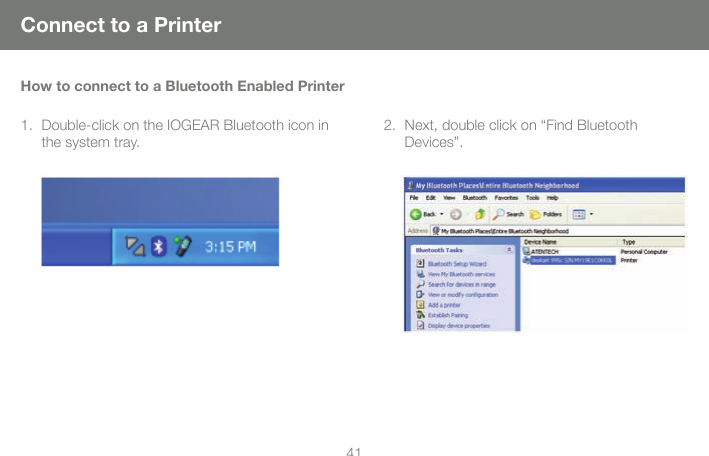The image size is (709, 456).
Task: Open the Views dropdown arrow
Action: pos(591,214)
